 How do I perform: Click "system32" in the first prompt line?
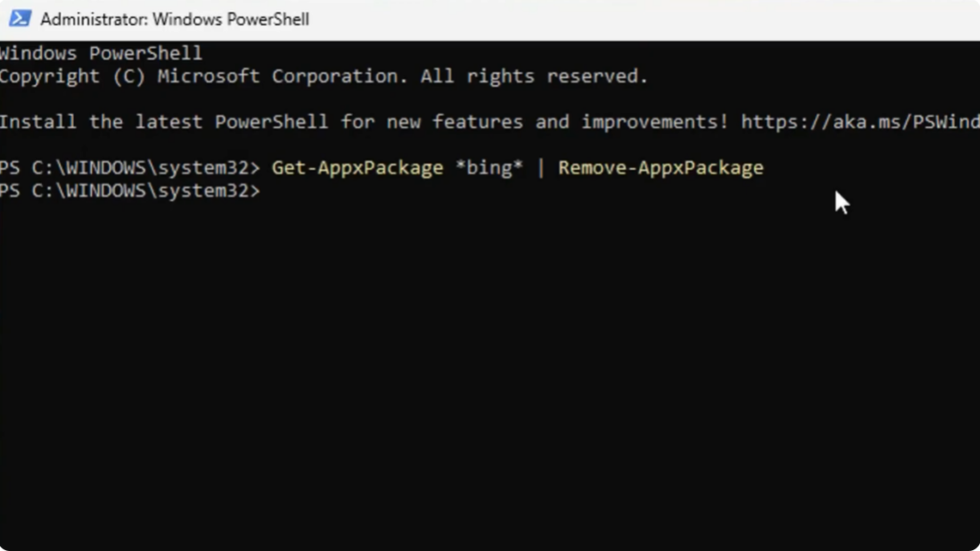point(209,167)
